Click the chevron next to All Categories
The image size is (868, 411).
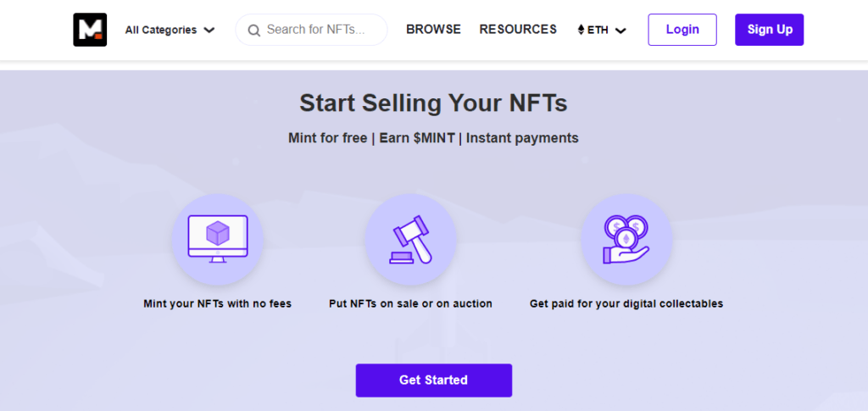click(209, 31)
